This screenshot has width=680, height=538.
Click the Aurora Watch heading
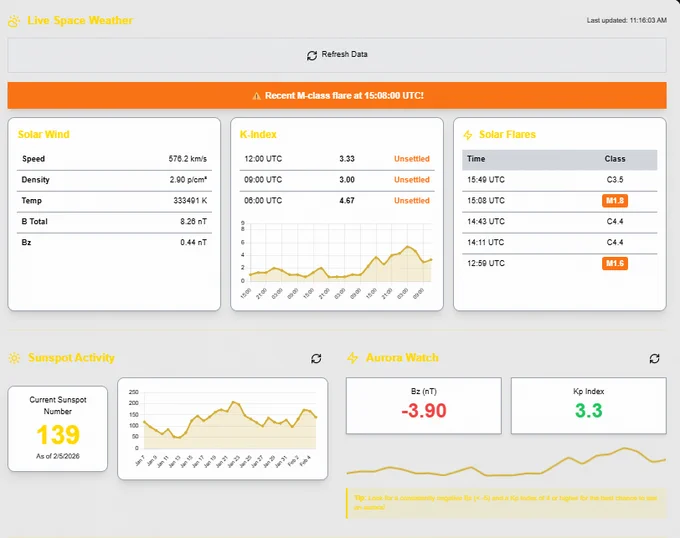point(402,358)
